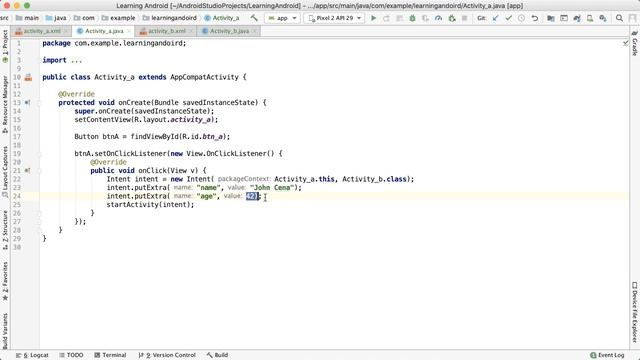Click the Apply Code Changes icon
The height and width of the screenshot is (360, 640).
pos(399,18)
